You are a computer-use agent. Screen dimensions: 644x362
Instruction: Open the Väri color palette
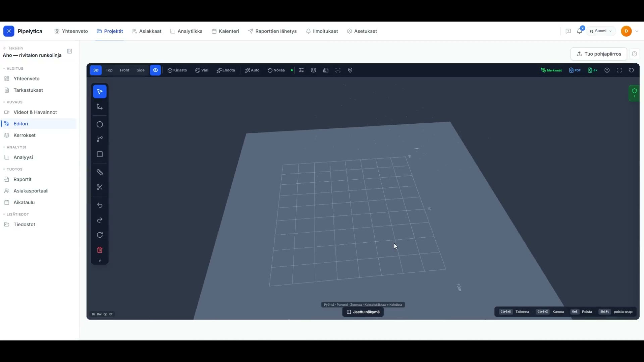pyautogui.click(x=202, y=70)
